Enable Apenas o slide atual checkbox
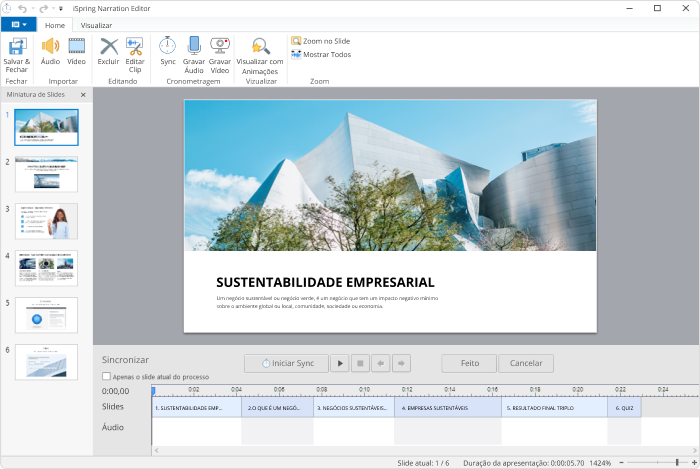The width and height of the screenshot is (700, 469). point(106,376)
